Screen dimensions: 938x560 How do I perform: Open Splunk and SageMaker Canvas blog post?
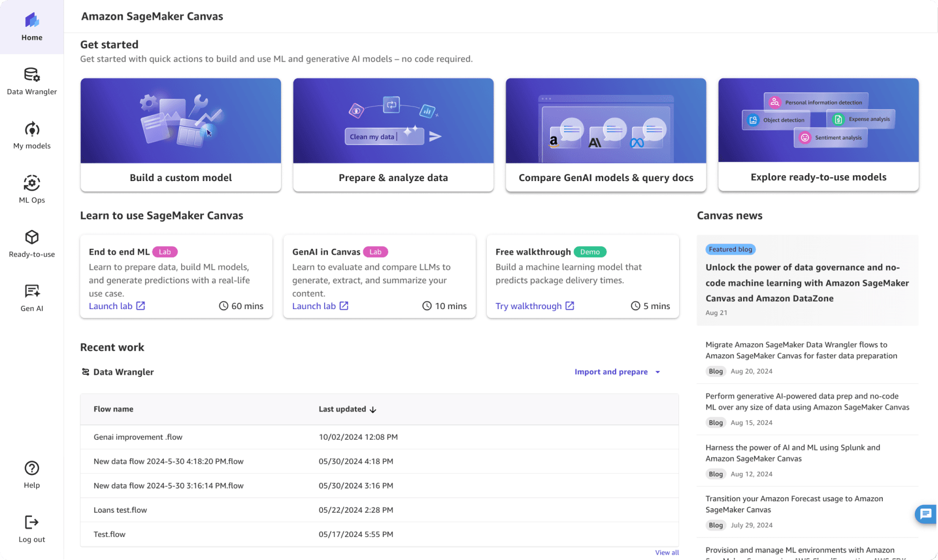[x=793, y=453]
